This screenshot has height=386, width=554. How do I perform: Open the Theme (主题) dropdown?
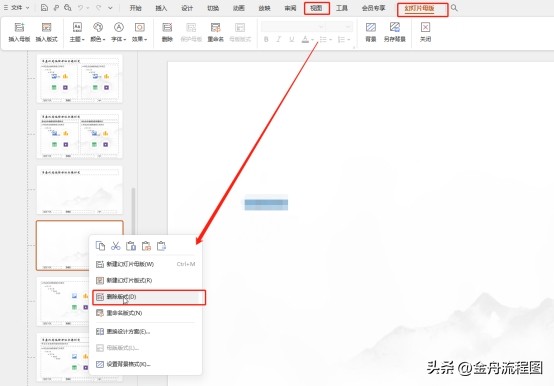[x=77, y=32]
